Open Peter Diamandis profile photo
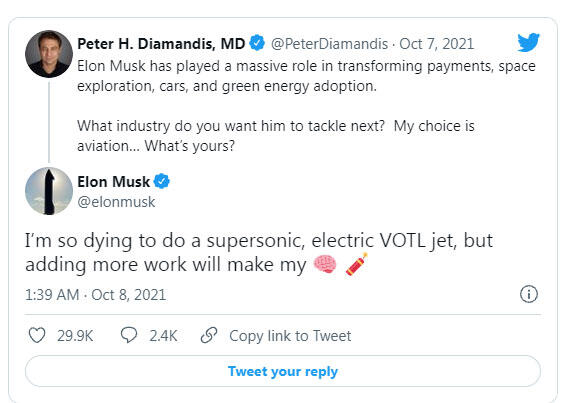 pyautogui.click(x=49, y=54)
